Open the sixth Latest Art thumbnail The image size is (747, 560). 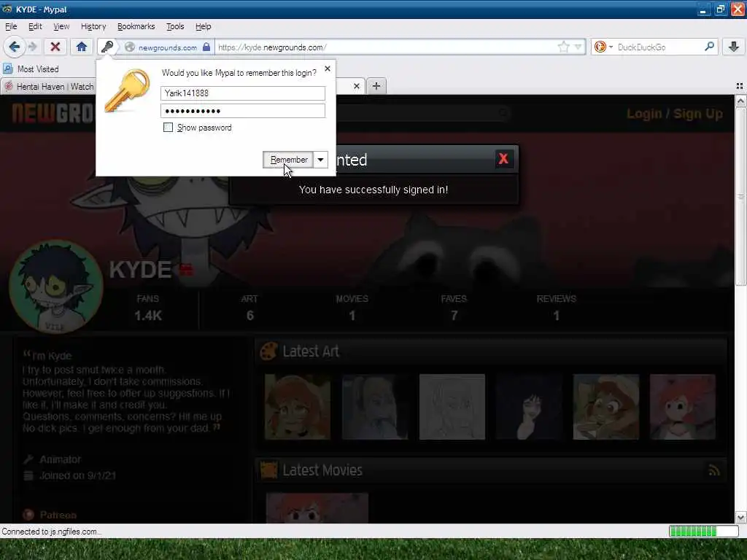[683, 407]
